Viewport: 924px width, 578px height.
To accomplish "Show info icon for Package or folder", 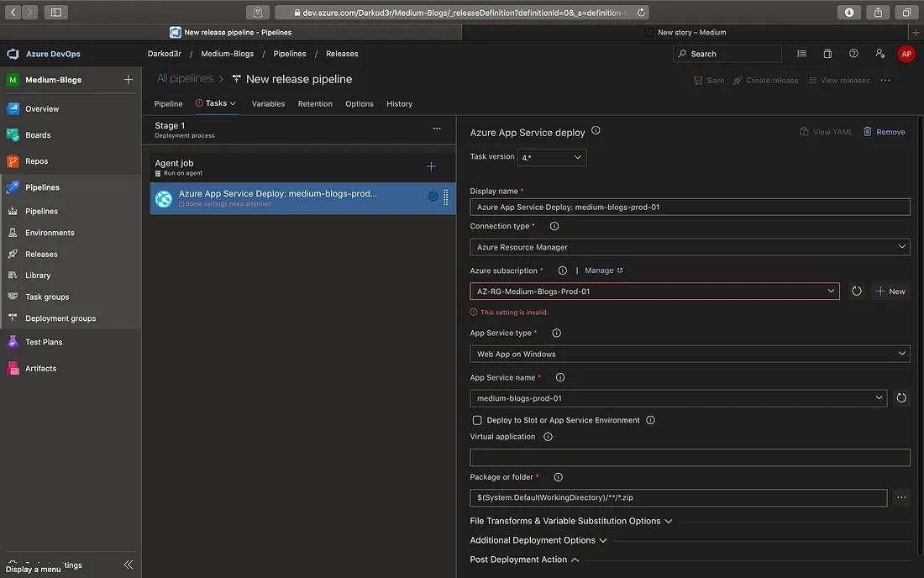I will coord(558,477).
